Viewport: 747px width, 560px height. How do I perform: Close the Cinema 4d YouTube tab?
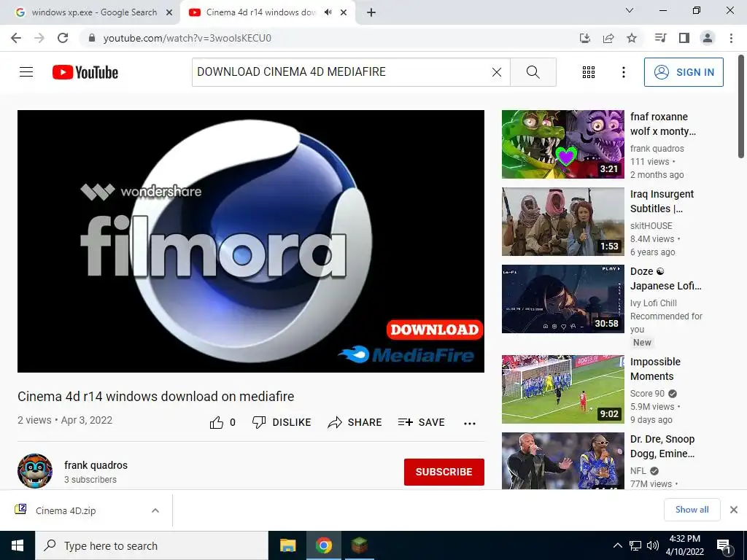(x=344, y=13)
